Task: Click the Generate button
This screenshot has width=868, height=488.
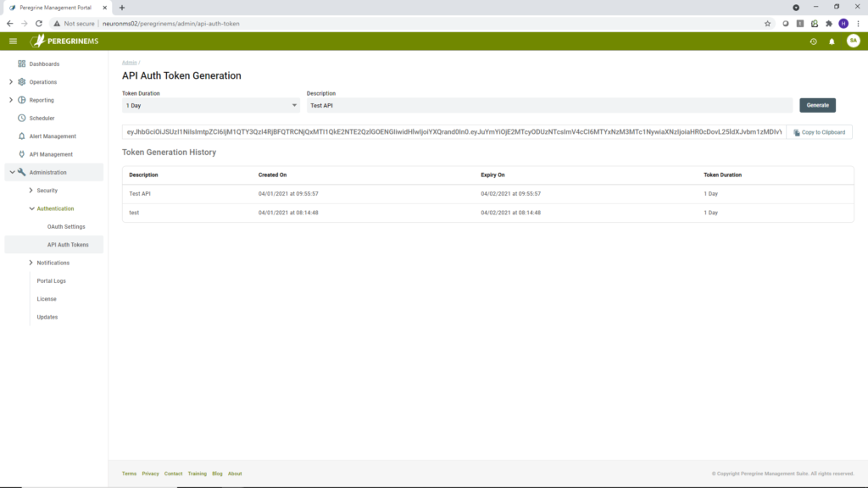Action: tap(817, 105)
